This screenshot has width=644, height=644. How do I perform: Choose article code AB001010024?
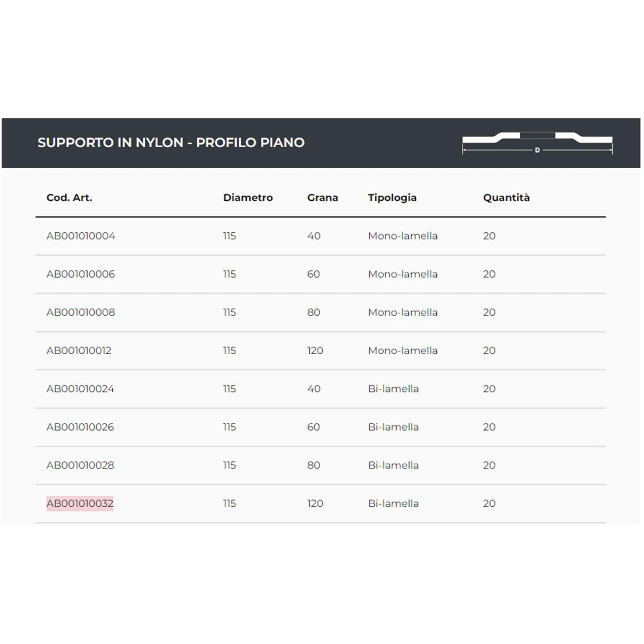click(80, 389)
